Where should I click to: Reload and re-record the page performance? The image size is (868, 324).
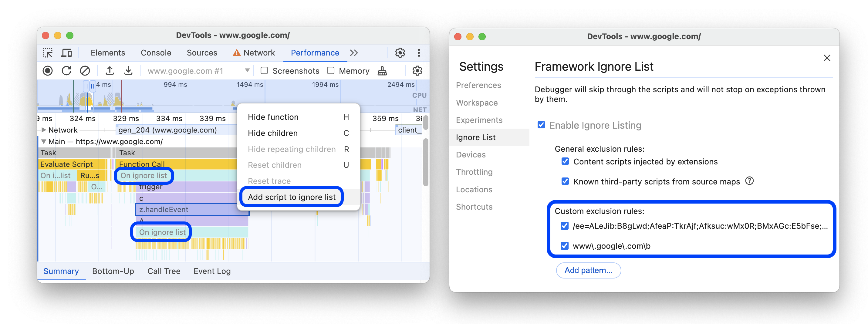click(66, 71)
